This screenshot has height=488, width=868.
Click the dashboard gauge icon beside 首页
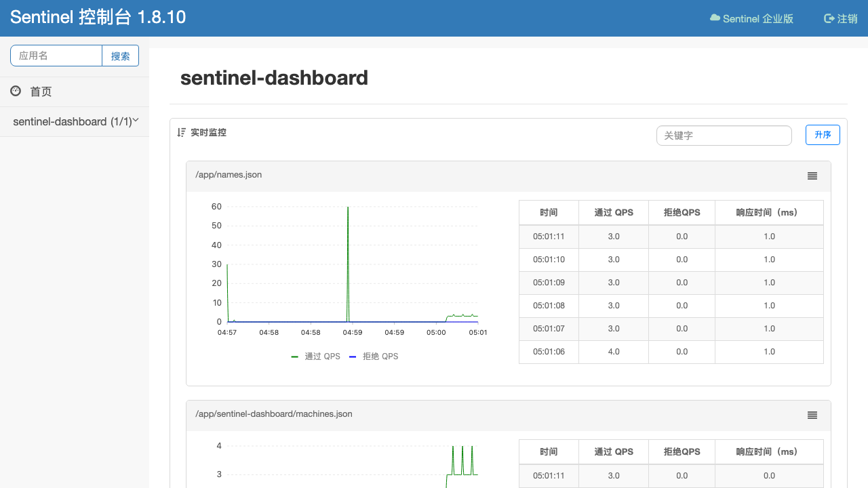pyautogui.click(x=16, y=91)
